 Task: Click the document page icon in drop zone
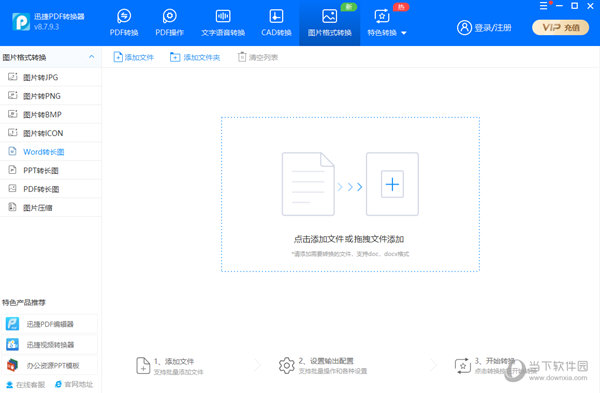click(x=308, y=184)
